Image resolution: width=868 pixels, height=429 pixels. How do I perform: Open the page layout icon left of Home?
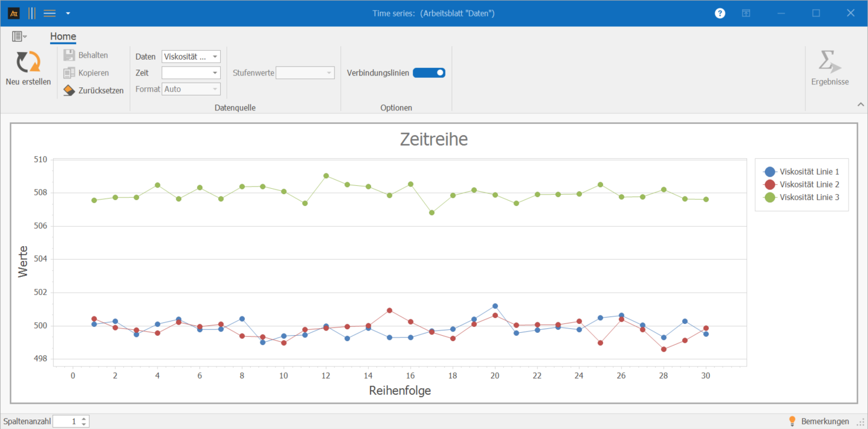[x=18, y=37]
